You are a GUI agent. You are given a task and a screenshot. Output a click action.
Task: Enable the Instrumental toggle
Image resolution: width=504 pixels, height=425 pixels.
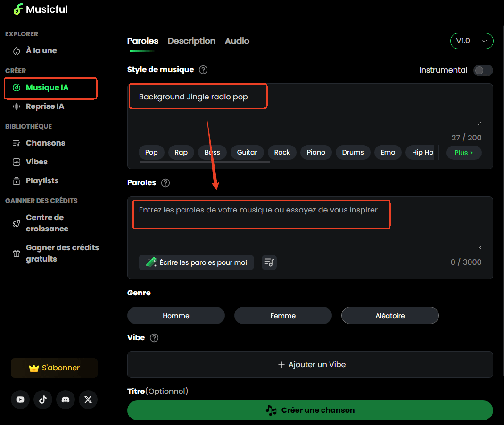(482, 70)
